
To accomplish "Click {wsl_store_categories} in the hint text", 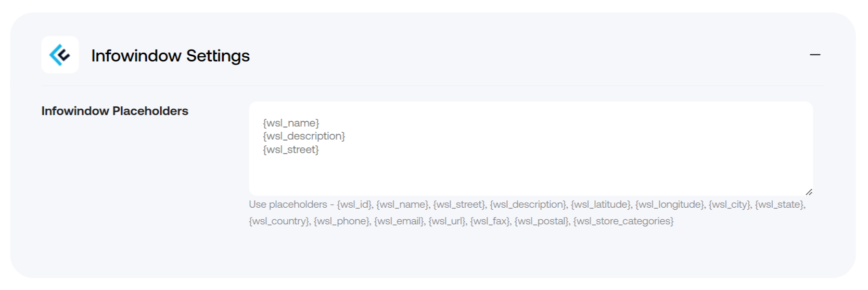I will 623,221.
